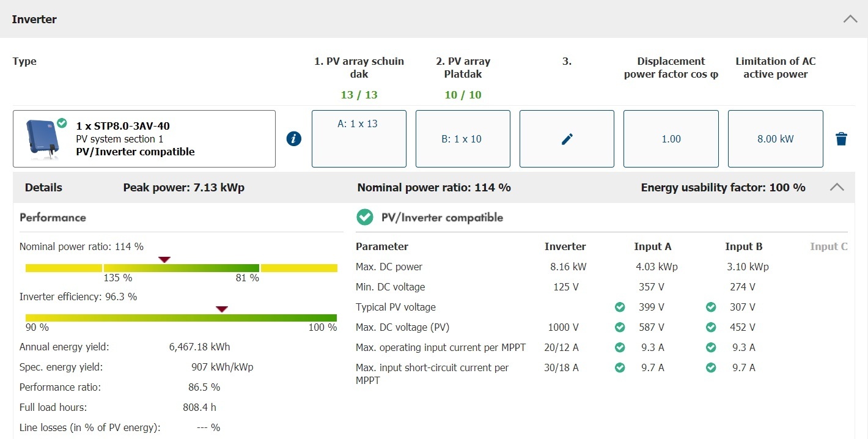Collapse the Details panel chevron
The height and width of the screenshot is (439, 868).
coord(837,187)
